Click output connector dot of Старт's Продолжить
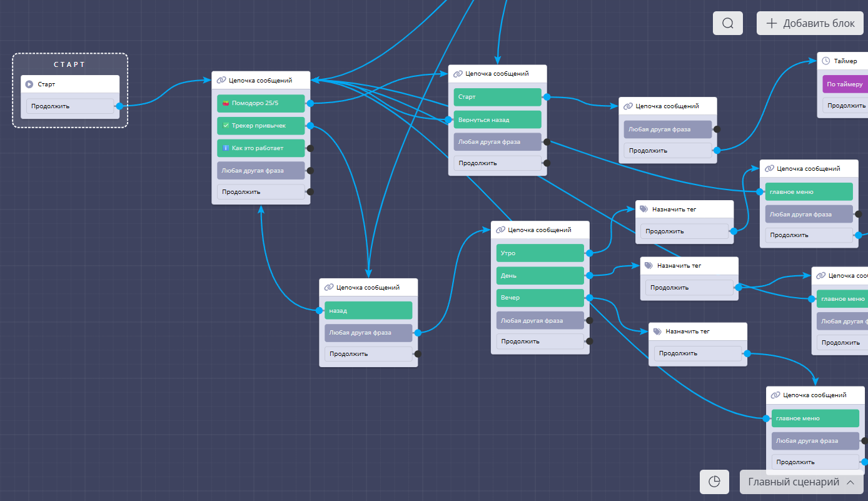Image resolution: width=868 pixels, height=501 pixels. 119,106
